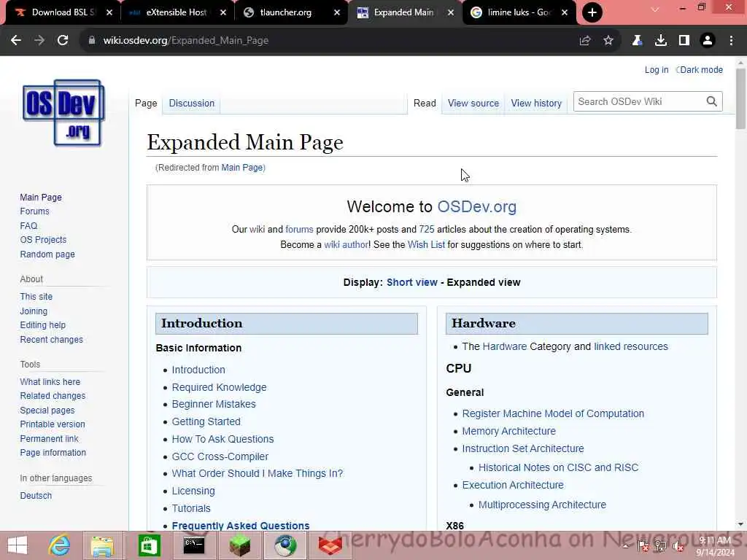Viewport: 747px width, 560px height.
Task: Open the GCC Cross-Compiler article
Action: (220, 456)
